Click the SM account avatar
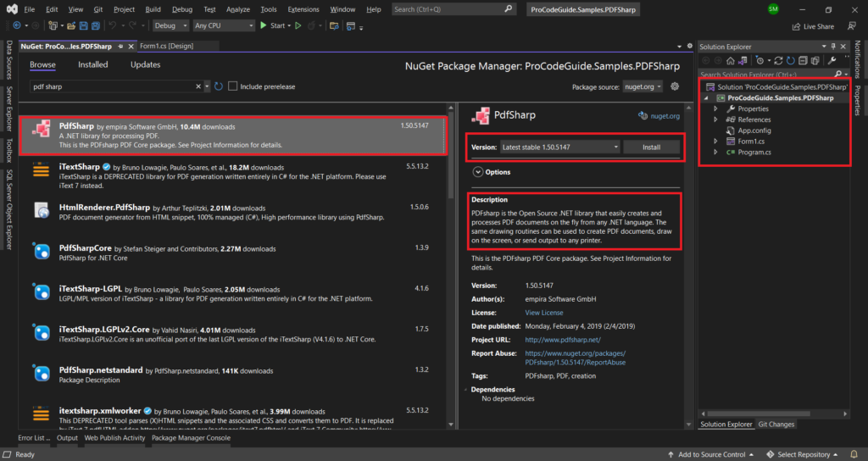The image size is (868, 461). tap(773, 8)
